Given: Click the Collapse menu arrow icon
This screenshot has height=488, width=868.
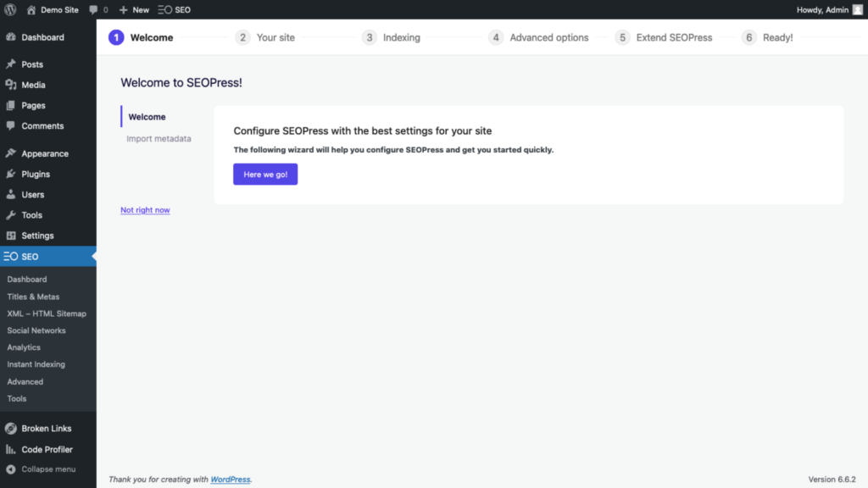Looking at the screenshot, I should click(10, 469).
